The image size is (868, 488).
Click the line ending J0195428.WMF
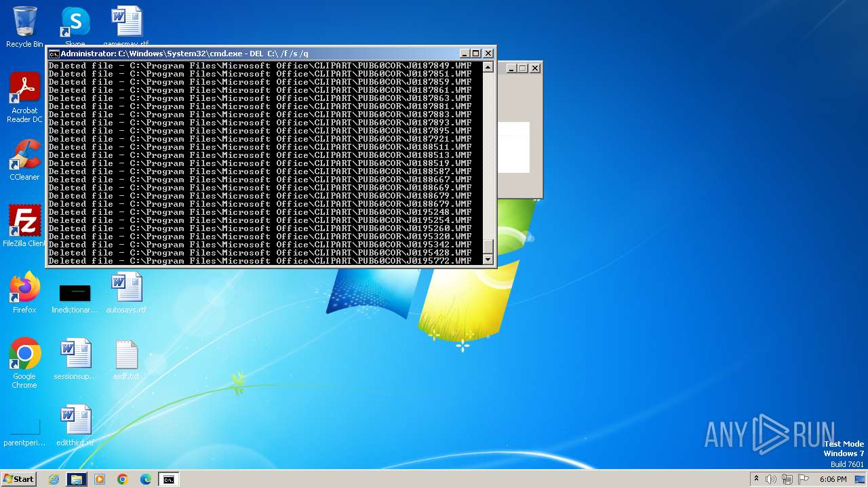tap(260, 253)
